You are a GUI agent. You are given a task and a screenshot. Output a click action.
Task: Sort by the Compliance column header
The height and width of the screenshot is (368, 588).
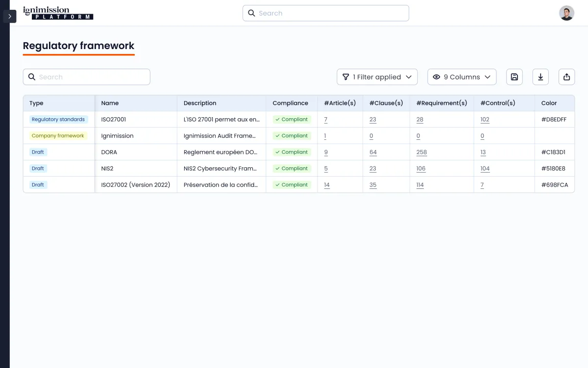coord(290,103)
